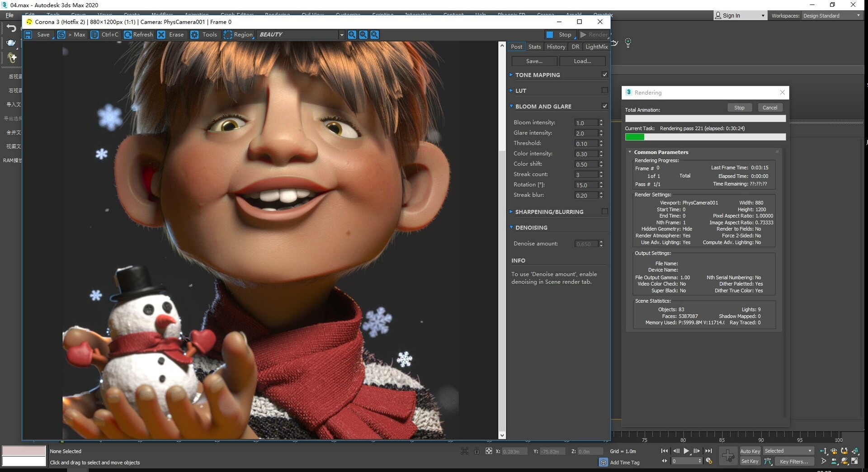This screenshot has width=868, height=472.
Task: Activate the Region render icon
Action: [x=228, y=35]
